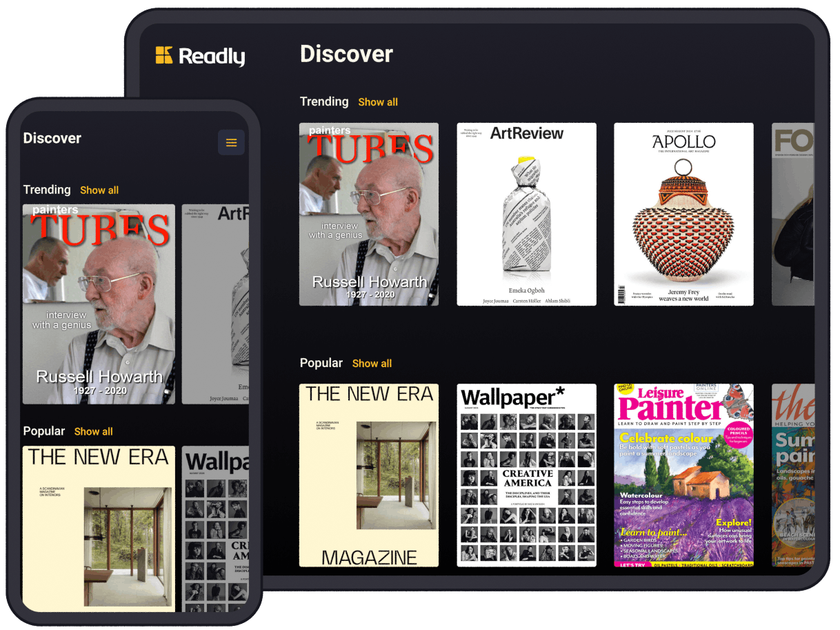Viewport: 840px width, 630px height.
Task: Open The New Era magazine on the tablet
Action: (368, 475)
